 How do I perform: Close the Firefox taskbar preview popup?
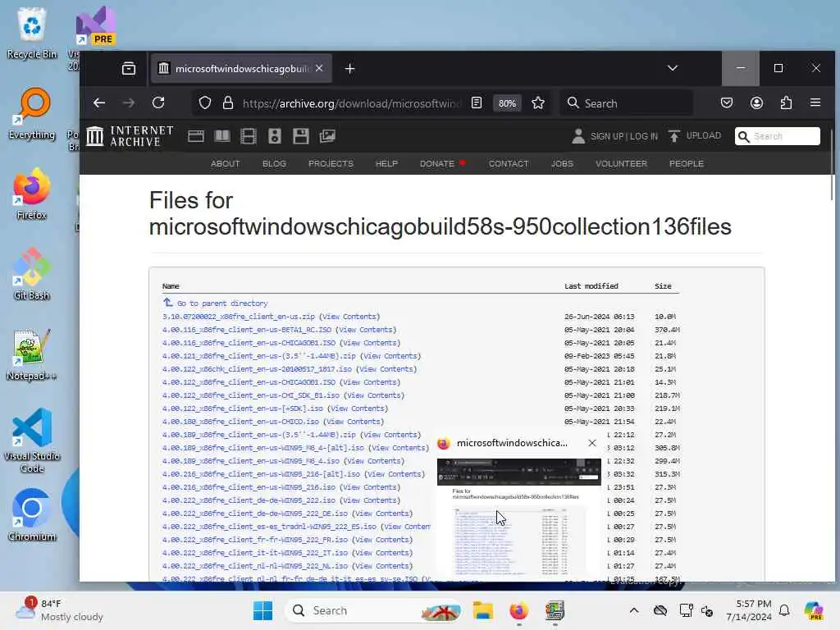pos(592,443)
